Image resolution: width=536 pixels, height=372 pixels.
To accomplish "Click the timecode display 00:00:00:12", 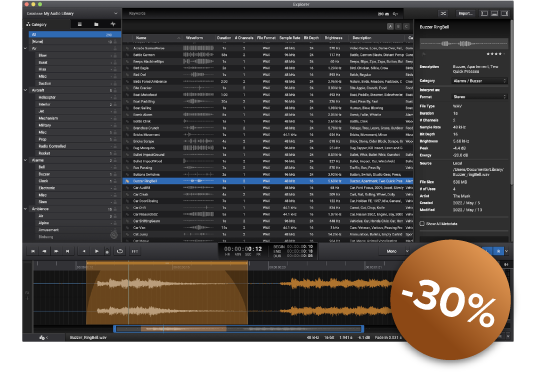I will [x=243, y=249].
